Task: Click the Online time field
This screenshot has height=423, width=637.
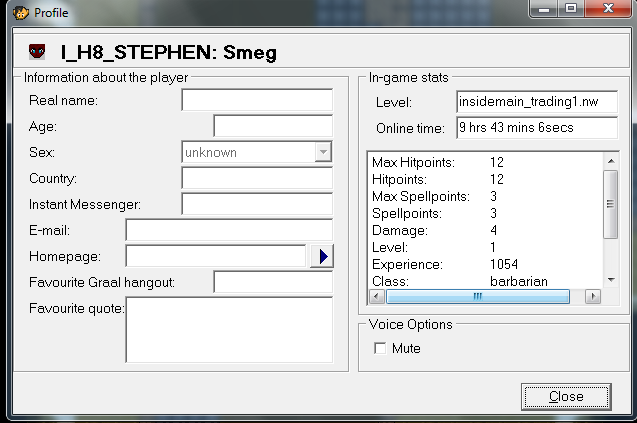Action: [x=536, y=128]
